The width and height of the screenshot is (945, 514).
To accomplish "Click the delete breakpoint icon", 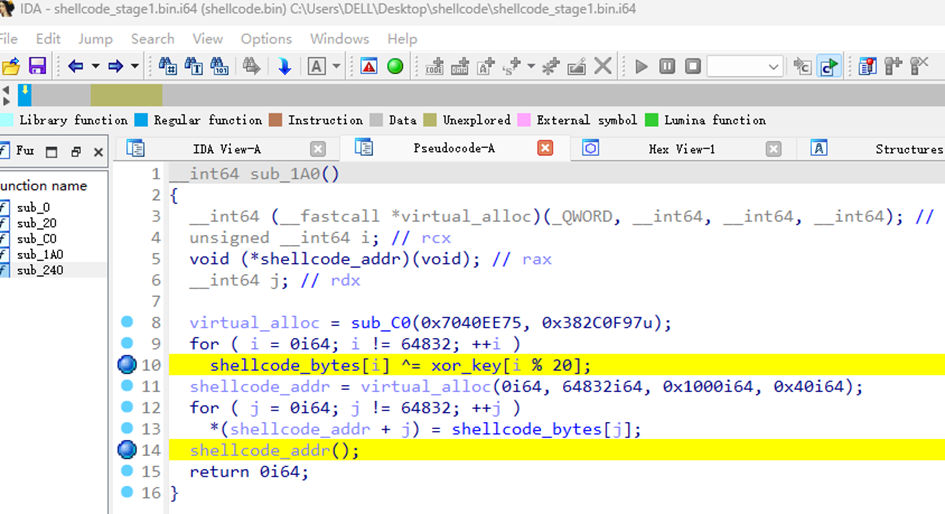I will 919,66.
